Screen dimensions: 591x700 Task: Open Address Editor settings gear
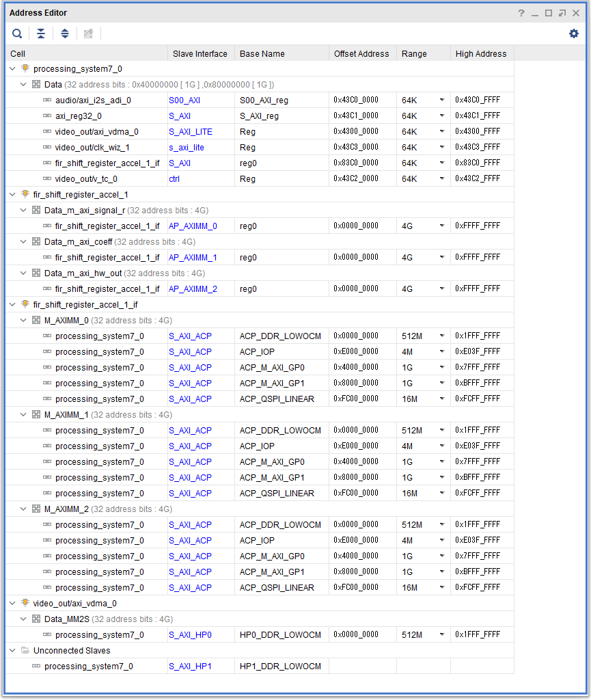[x=574, y=33]
